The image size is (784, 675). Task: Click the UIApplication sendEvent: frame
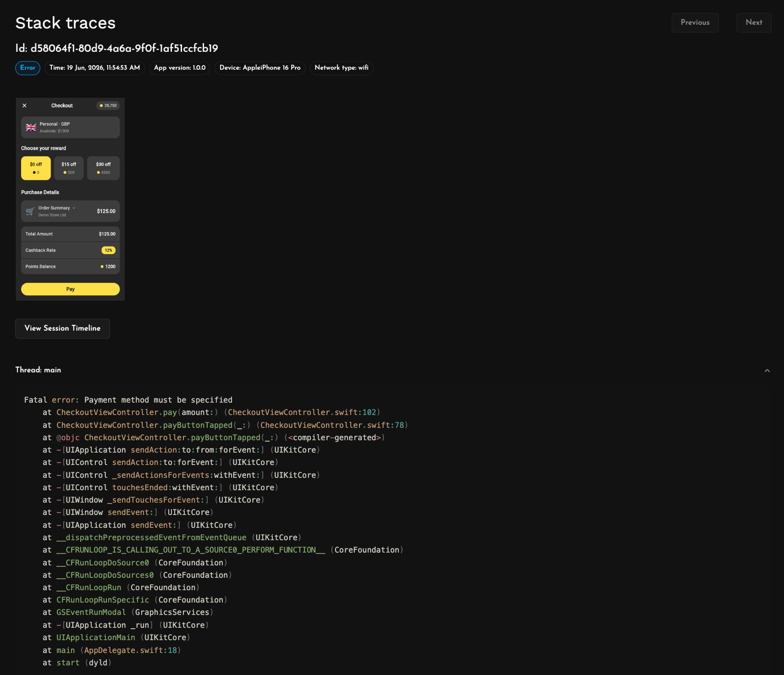pos(140,525)
